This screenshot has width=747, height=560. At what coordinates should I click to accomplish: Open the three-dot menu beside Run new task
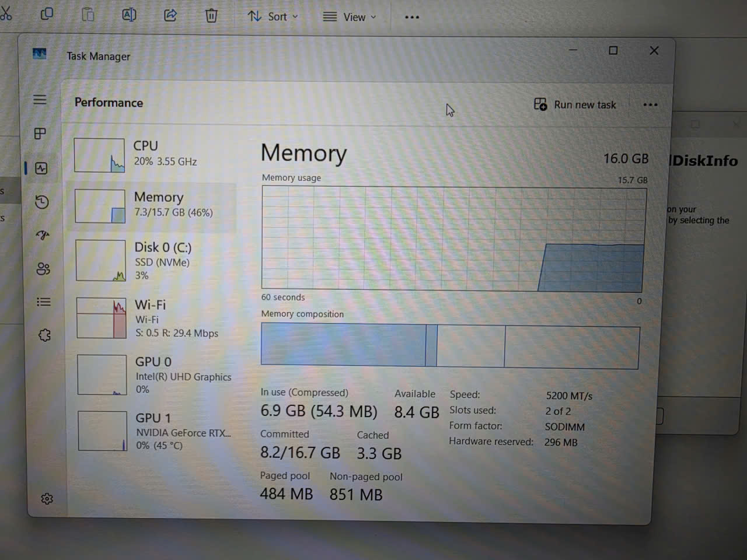(x=650, y=105)
